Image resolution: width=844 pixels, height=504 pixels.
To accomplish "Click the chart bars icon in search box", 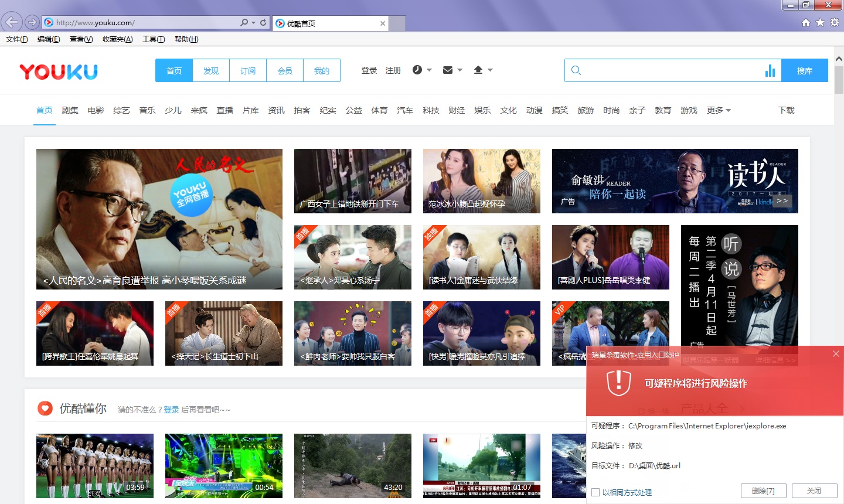I will (770, 71).
